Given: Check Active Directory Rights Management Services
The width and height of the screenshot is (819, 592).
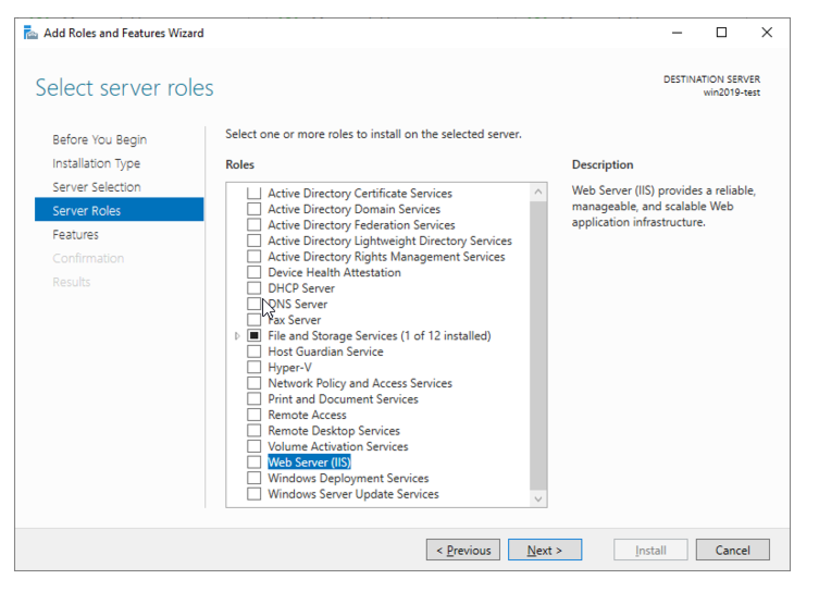Looking at the screenshot, I should click(254, 257).
